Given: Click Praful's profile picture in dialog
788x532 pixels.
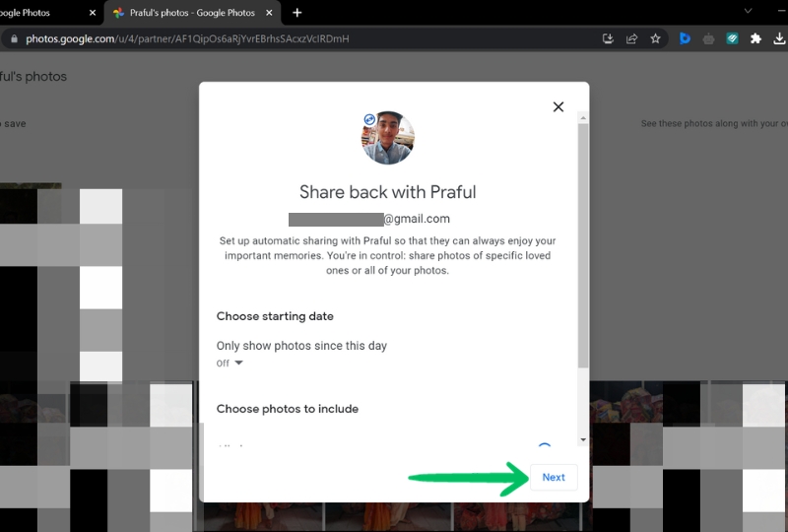Looking at the screenshot, I should click(x=388, y=138).
